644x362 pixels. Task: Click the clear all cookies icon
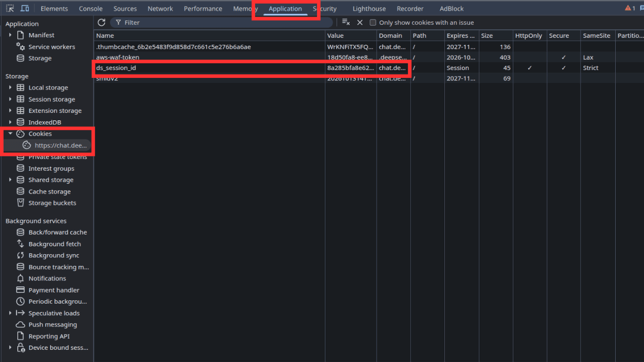click(346, 22)
